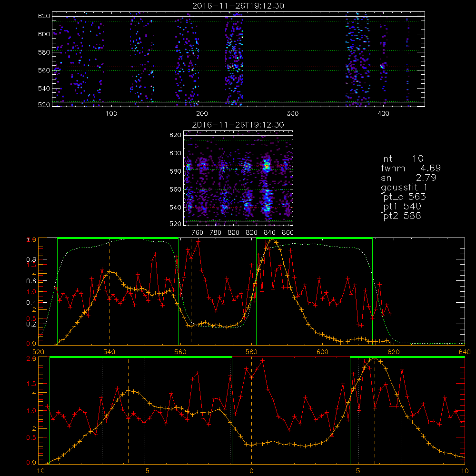Viewport: 476px width, 476px height.
Task: Click x-axis tick label 200 on top plot
Action: pyautogui.click(x=202, y=114)
